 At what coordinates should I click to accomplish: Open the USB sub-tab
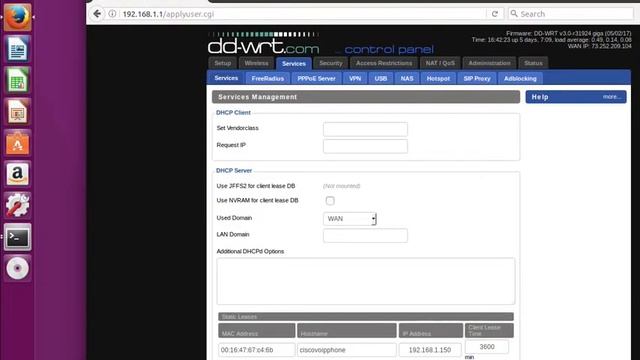pyautogui.click(x=381, y=78)
